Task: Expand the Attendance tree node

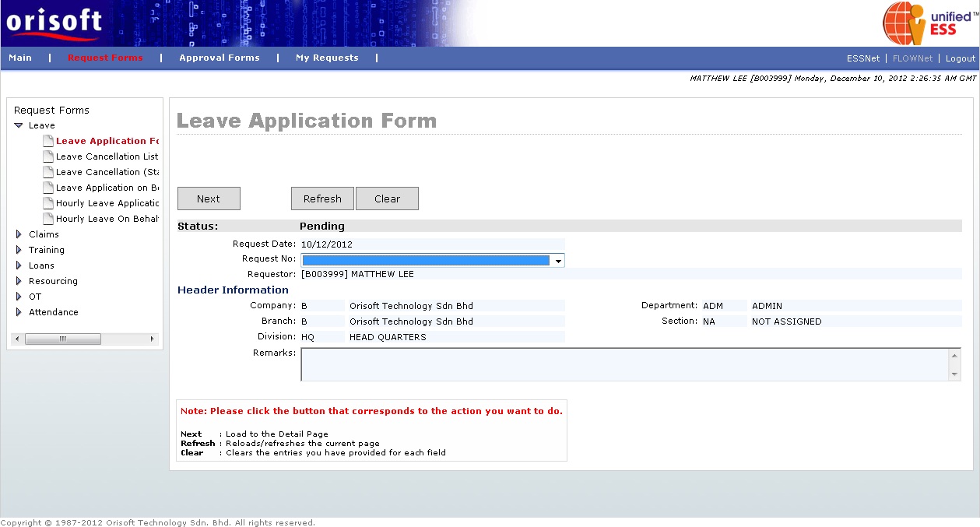Action: click(x=19, y=312)
